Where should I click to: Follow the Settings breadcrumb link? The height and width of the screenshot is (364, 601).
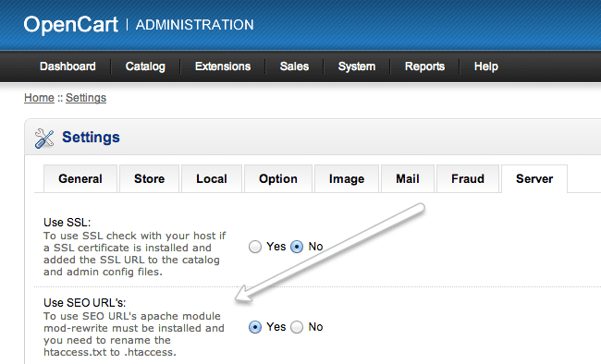pos(86,98)
